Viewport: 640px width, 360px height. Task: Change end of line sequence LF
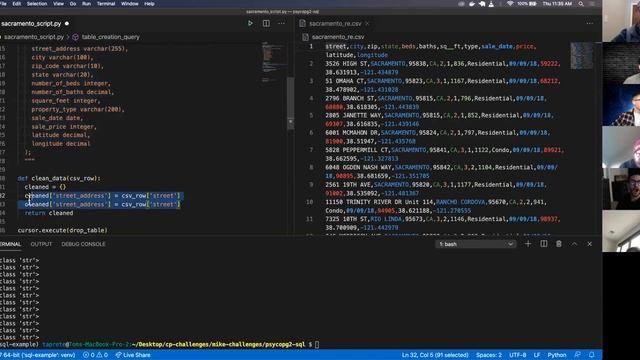tap(537, 355)
